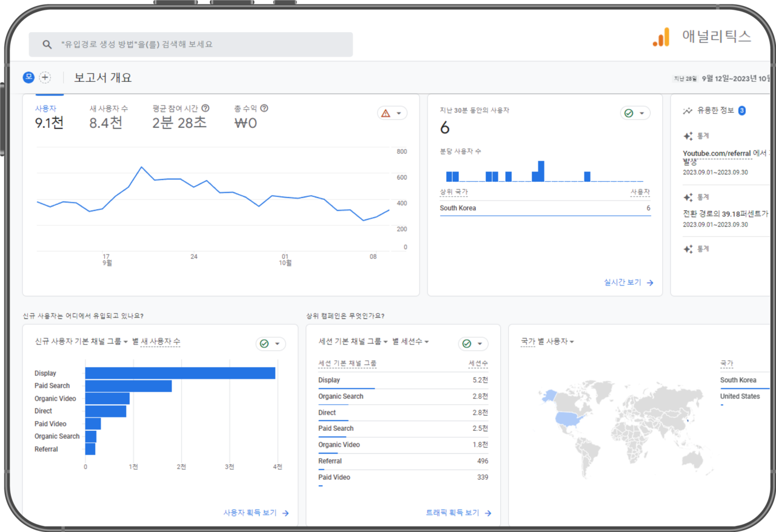Open the 트래픽 획득 보기 link

pos(458,513)
